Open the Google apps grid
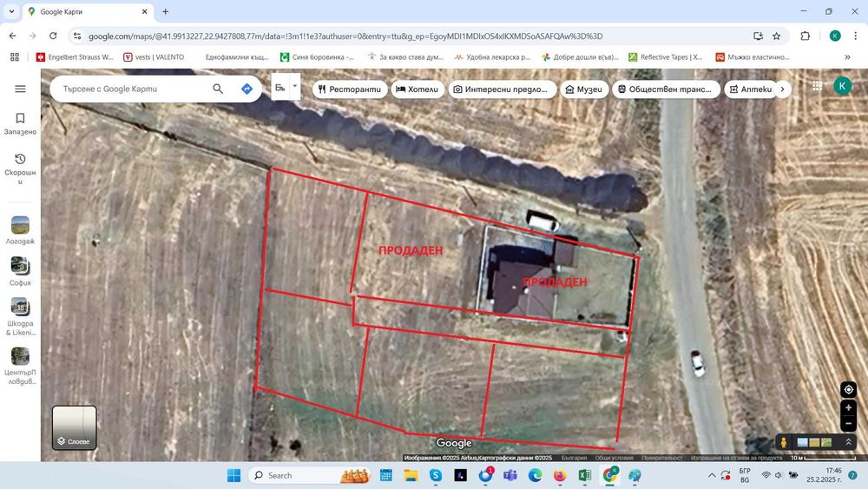 point(817,85)
